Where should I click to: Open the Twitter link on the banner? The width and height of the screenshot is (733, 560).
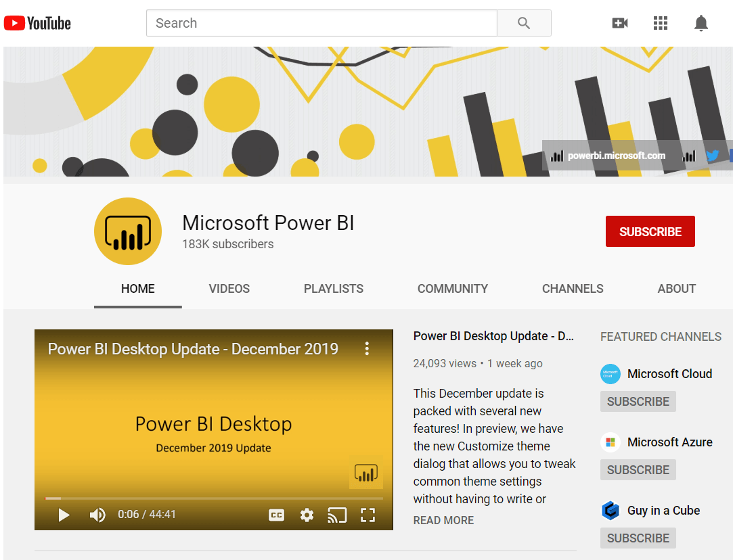713,156
